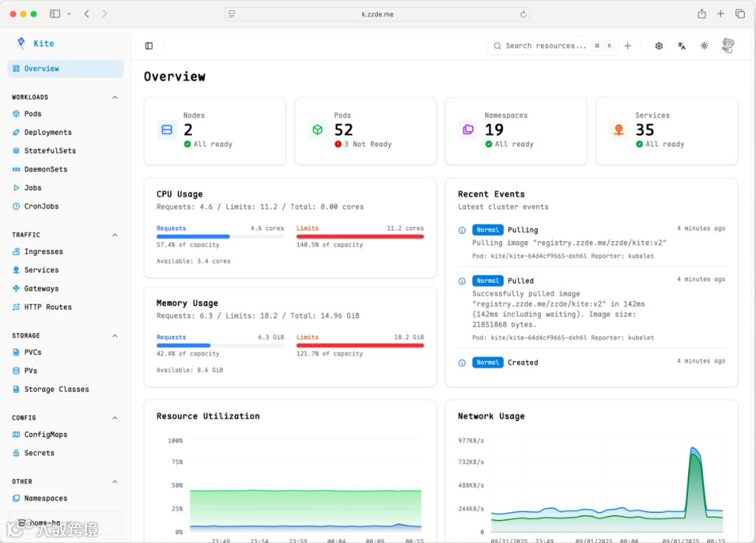Image resolution: width=756 pixels, height=543 pixels.
Task: Click the Safari address bar k.zzde.me
Action: click(377, 14)
